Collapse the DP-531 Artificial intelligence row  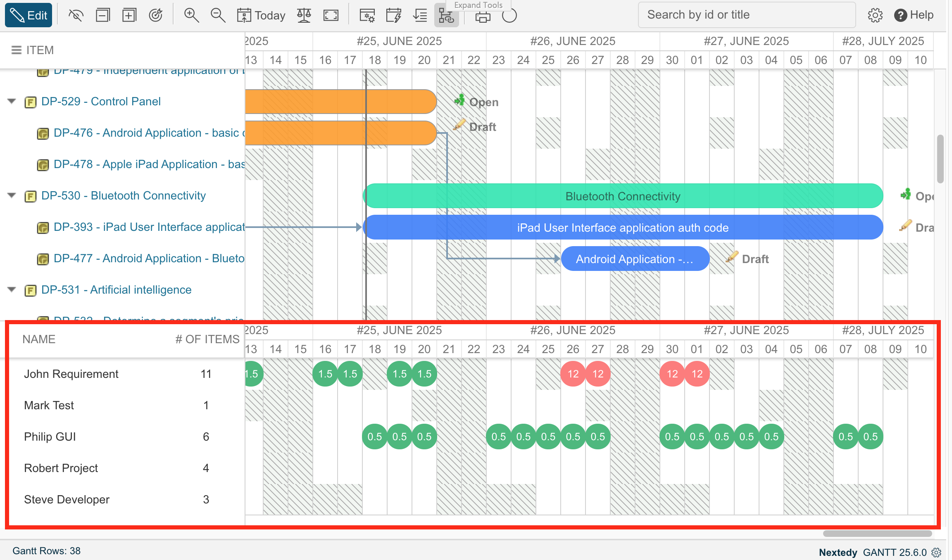[12, 289]
